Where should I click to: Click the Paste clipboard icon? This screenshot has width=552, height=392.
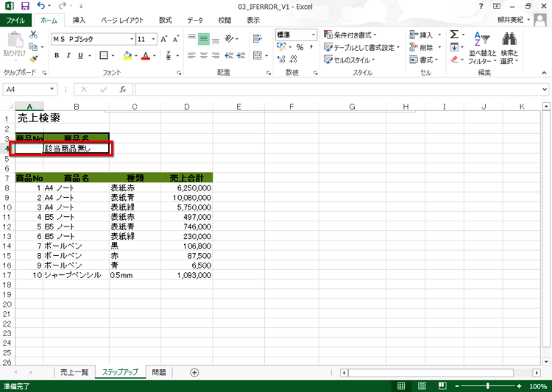click(x=15, y=40)
